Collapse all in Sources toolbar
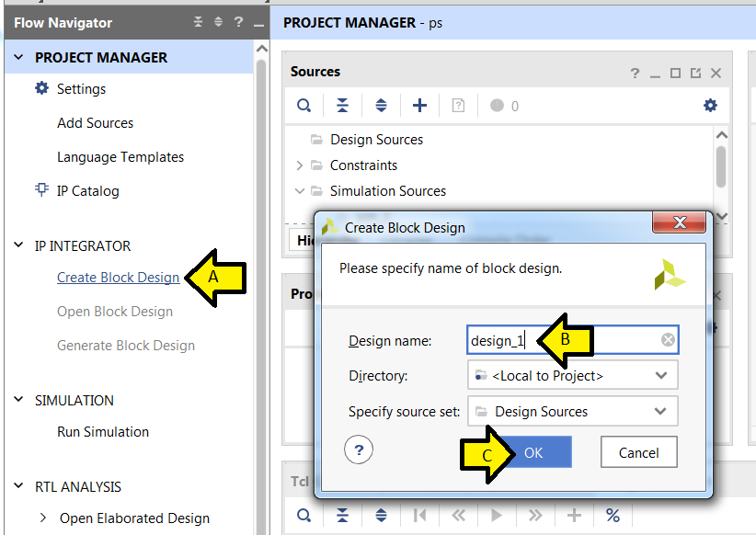This screenshot has width=756, height=535. coord(342,106)
